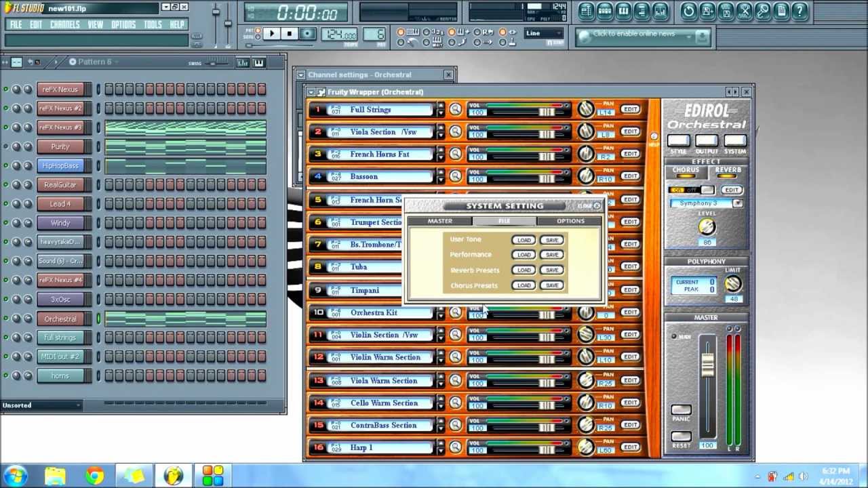Open the Line snap mode dropdown

tap(543, 33)
